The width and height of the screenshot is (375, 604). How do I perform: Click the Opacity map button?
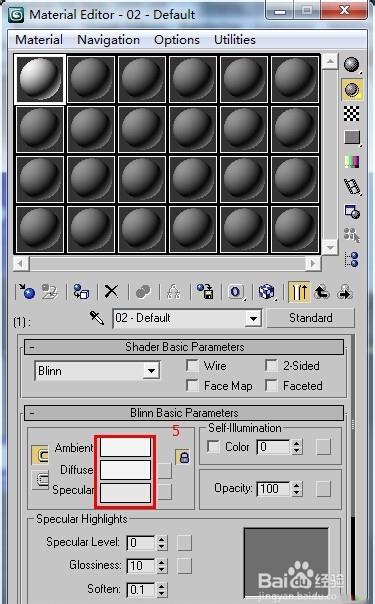pos(323,489)
